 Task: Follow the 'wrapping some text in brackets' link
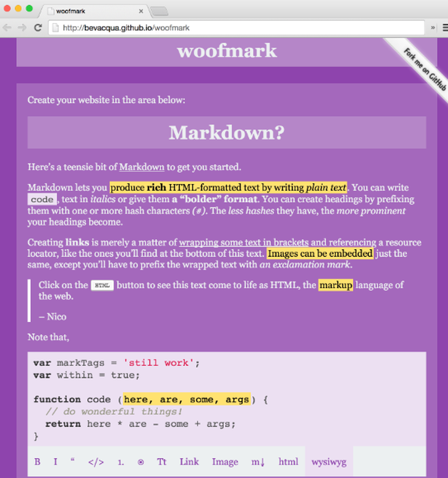[x=244, y=242]
